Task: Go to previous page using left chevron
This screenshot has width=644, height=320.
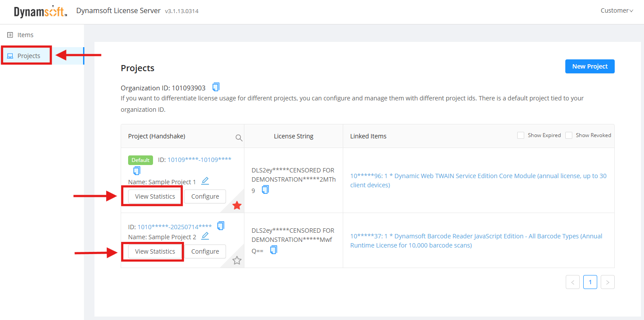Action: coord(573,282)
